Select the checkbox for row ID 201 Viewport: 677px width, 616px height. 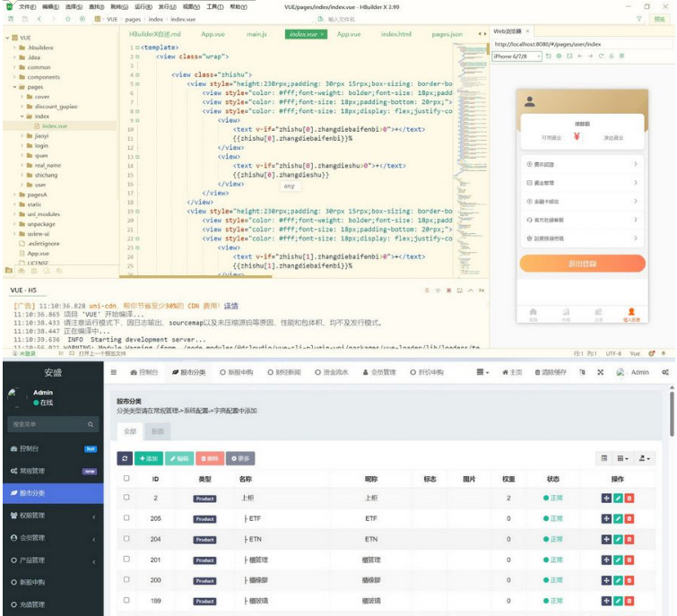click(126, 560)
